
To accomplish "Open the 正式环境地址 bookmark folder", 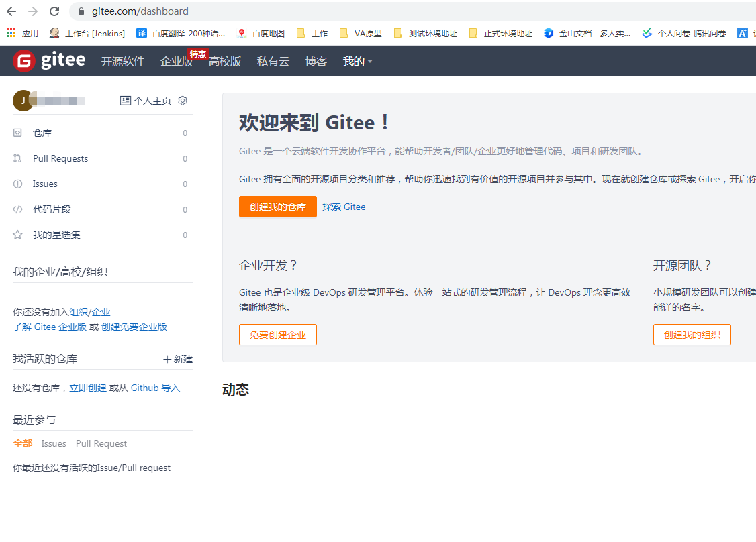I will pos(501,33).
